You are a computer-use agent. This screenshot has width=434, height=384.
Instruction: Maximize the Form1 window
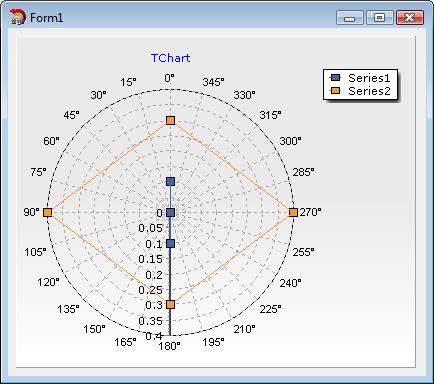(x=380, y=18)
